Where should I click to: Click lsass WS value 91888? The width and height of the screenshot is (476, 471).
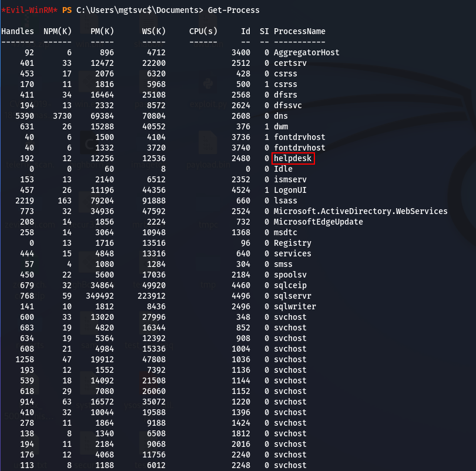(x=153, y=201)
